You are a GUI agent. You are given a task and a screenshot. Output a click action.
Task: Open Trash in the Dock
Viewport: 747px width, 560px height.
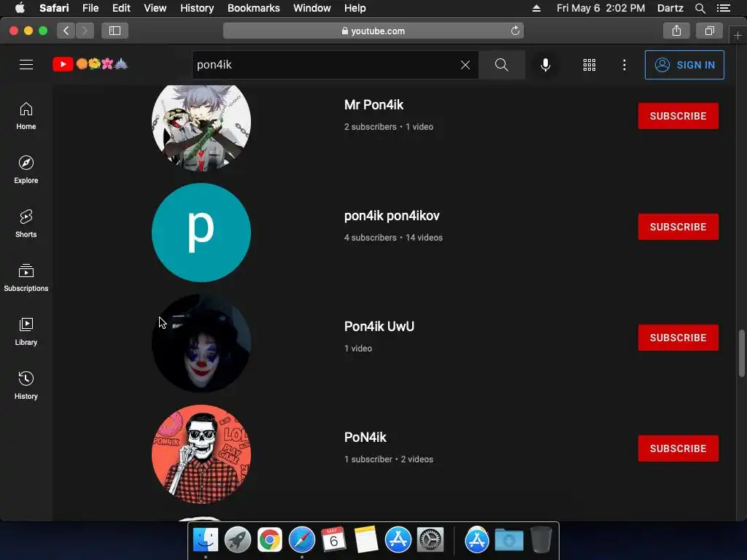point(541,540)
